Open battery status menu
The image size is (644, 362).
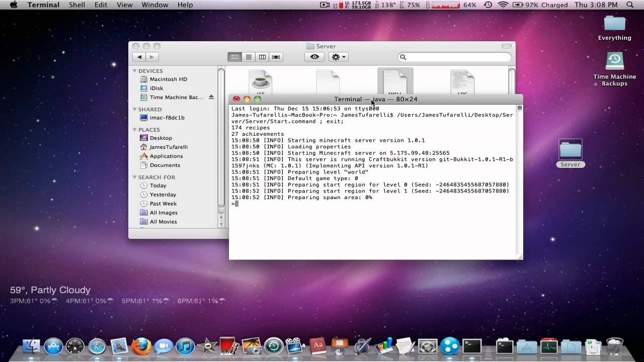pyautogui.click(x=539, y=5)
